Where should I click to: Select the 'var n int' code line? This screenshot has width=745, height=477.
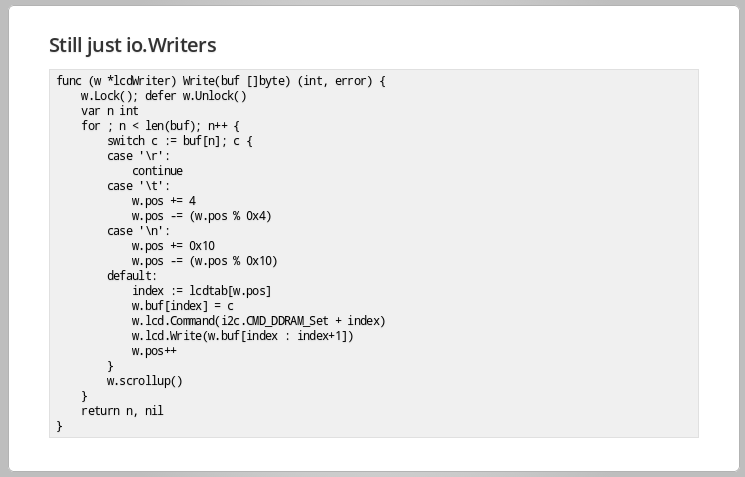point(110,111)
